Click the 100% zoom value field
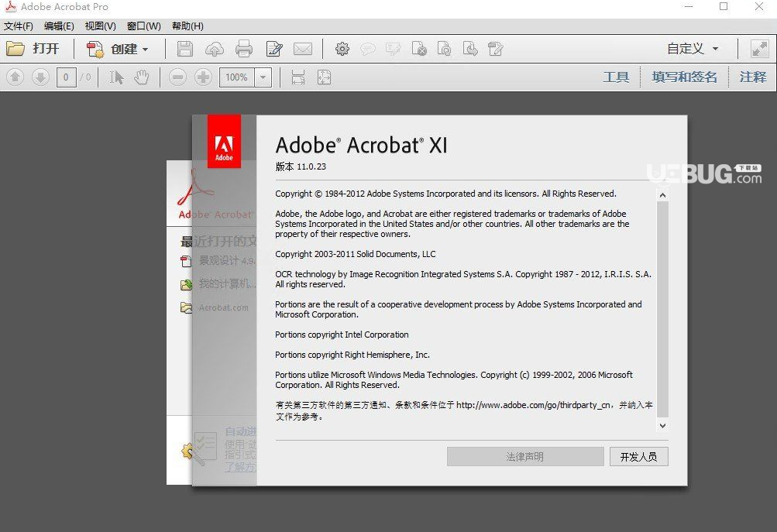777x532 pixels. click(237, 77)
